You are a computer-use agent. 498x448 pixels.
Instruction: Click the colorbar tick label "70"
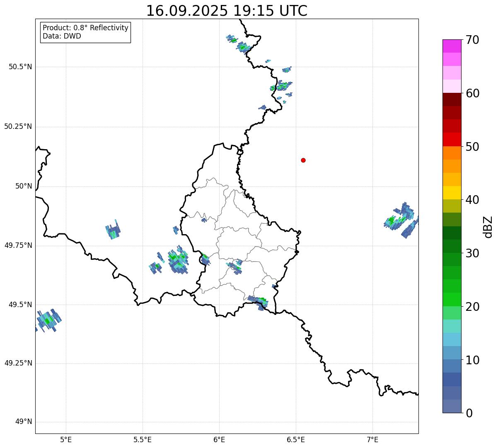click(x=472, y=40)
